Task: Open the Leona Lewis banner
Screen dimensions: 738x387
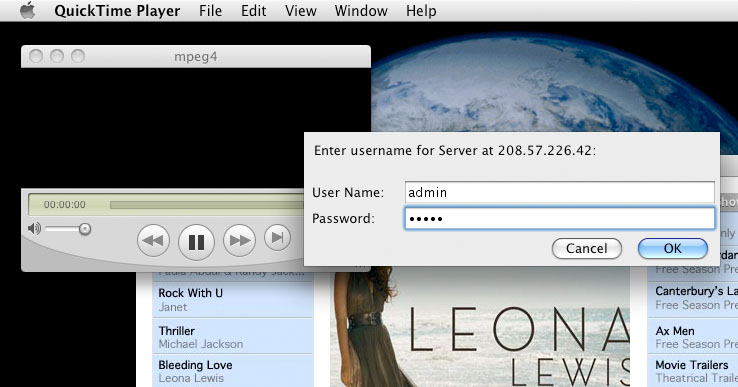Action: 480,327
